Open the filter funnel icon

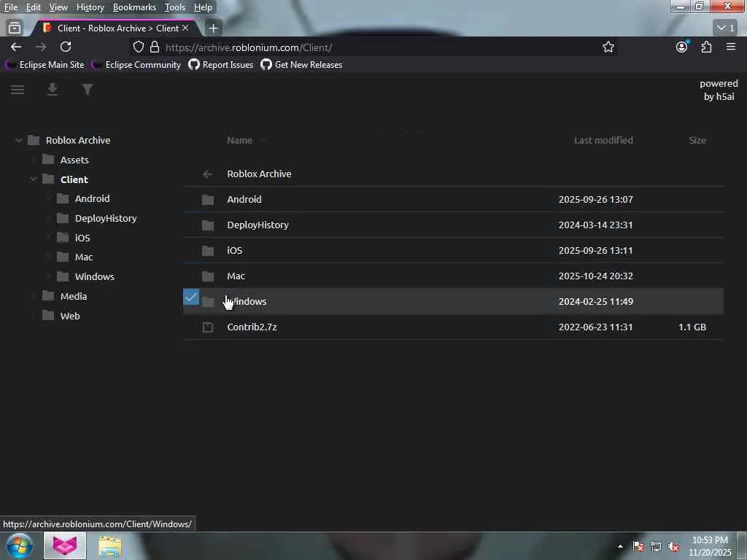tap(88, 90)
